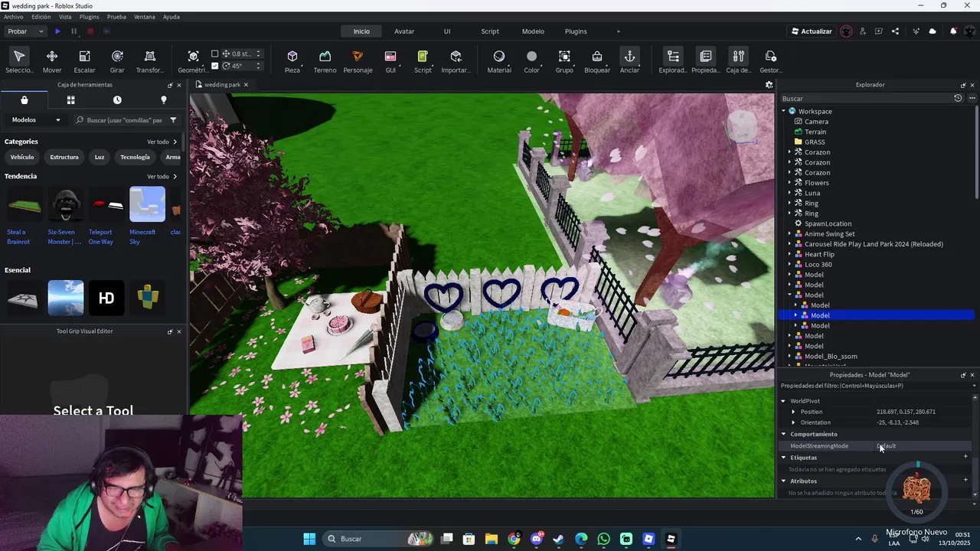Activate the Mover tool
This screenshot has height=551, width=980.
[52, 60]
